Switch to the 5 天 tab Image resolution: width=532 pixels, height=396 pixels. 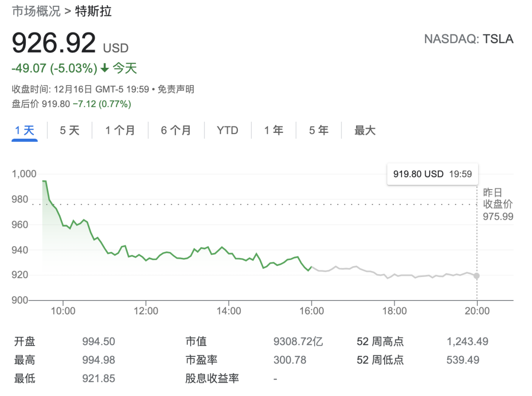[x=70, y=131]
